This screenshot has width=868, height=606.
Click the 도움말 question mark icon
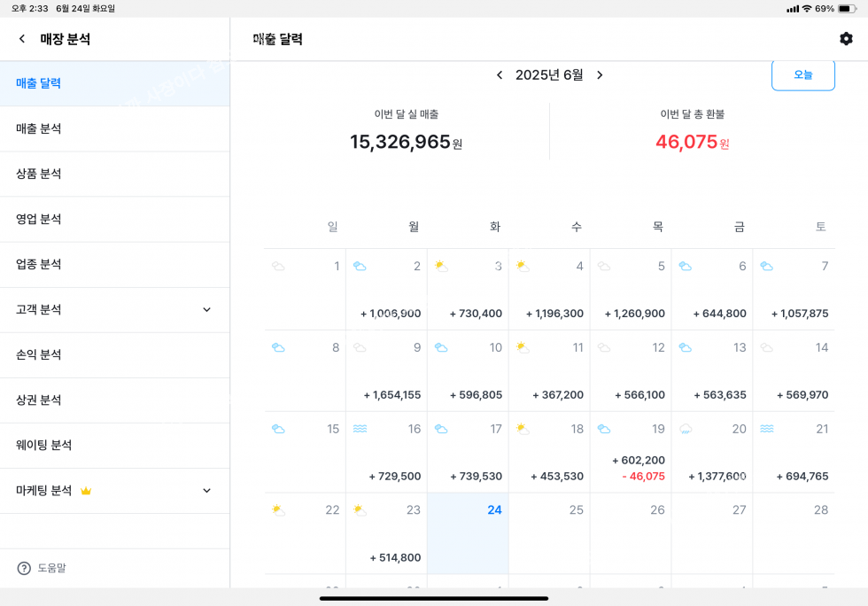pyautogui.click(x=24, y=568)
